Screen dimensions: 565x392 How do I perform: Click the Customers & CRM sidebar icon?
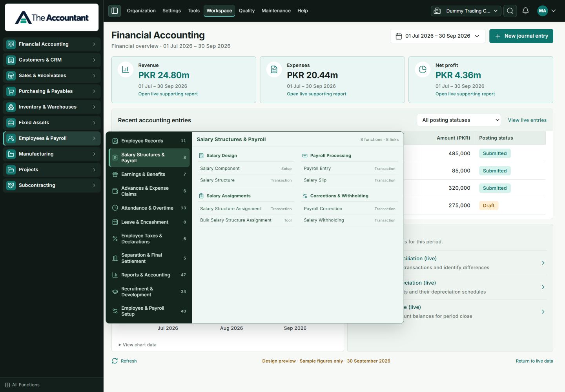11,60
